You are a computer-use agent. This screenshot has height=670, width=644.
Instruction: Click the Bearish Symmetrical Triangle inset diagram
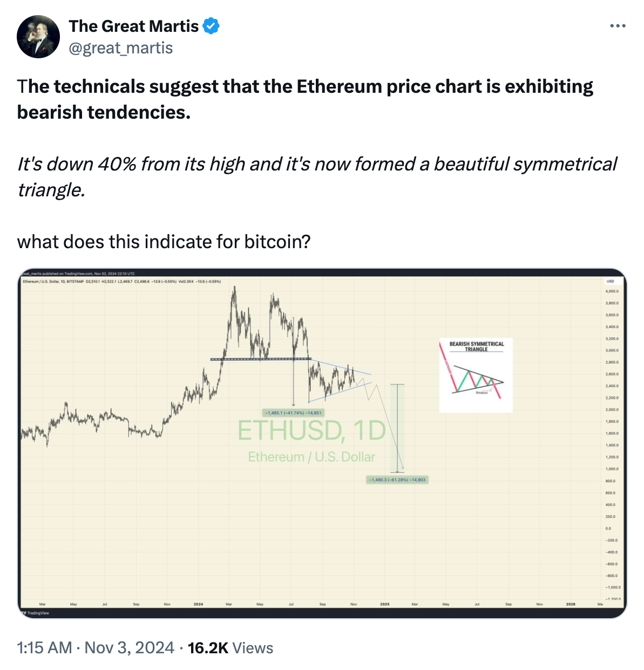[476, 375]
